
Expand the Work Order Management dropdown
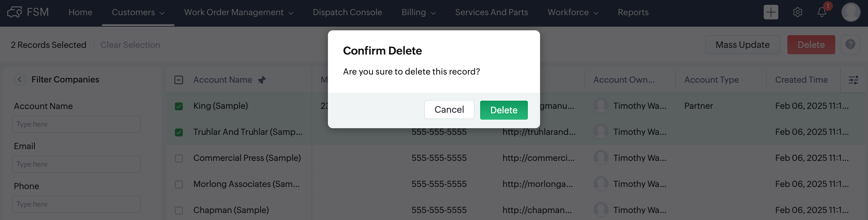[x=239, y=12]
